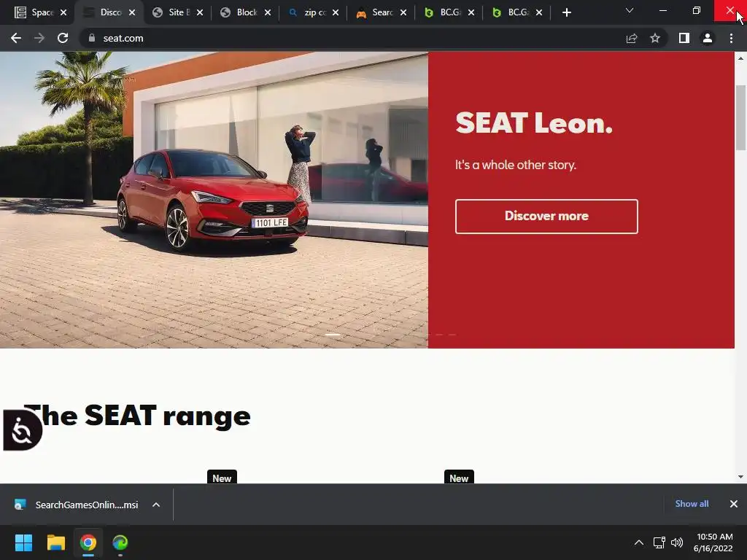The height and width of the screenshot is (560, 747).
Task: Click the Chrome taskbar icon
Action: tap(88, 542)
